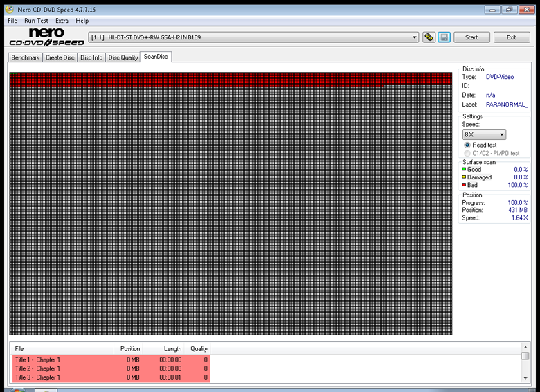Click the Nero CD-DVD Speed title bar icon
Screen dimensions: 540x392
[10, 9]
